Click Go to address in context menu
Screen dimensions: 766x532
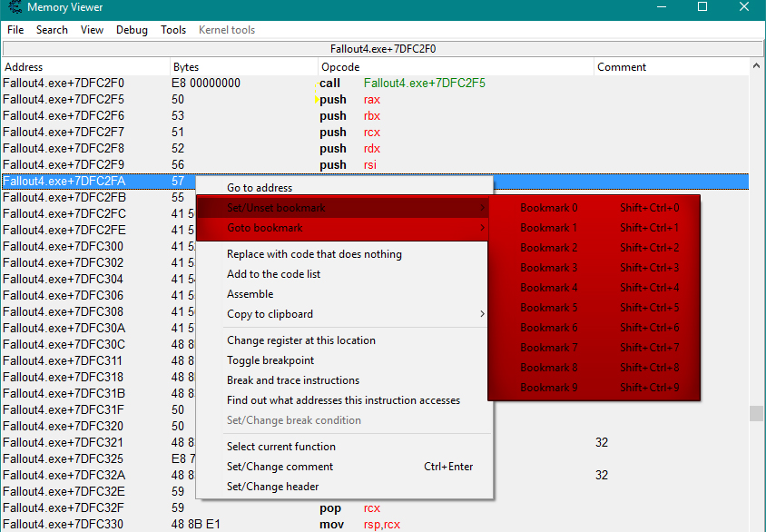[x=260, y=188]
